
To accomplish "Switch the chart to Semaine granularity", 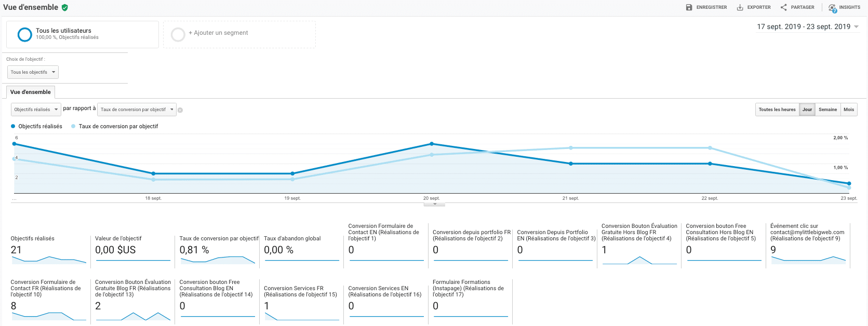I will click(827, 110).
